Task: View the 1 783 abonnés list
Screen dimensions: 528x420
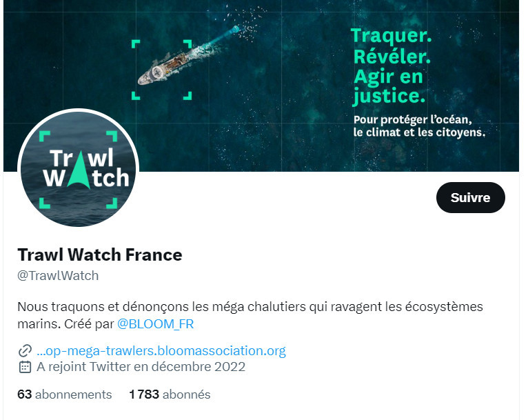Action: (x=170, y=394)
